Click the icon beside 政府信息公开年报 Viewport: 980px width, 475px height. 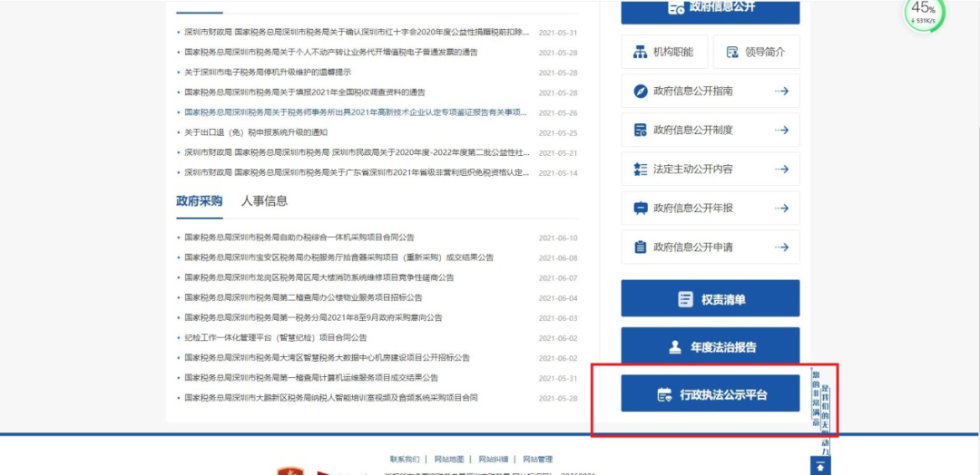click(640, 208)
